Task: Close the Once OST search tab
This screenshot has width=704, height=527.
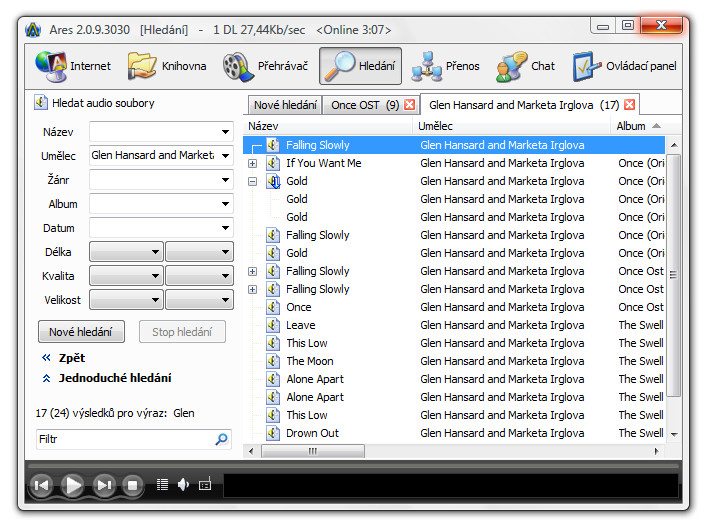Action: pos(409,105)
